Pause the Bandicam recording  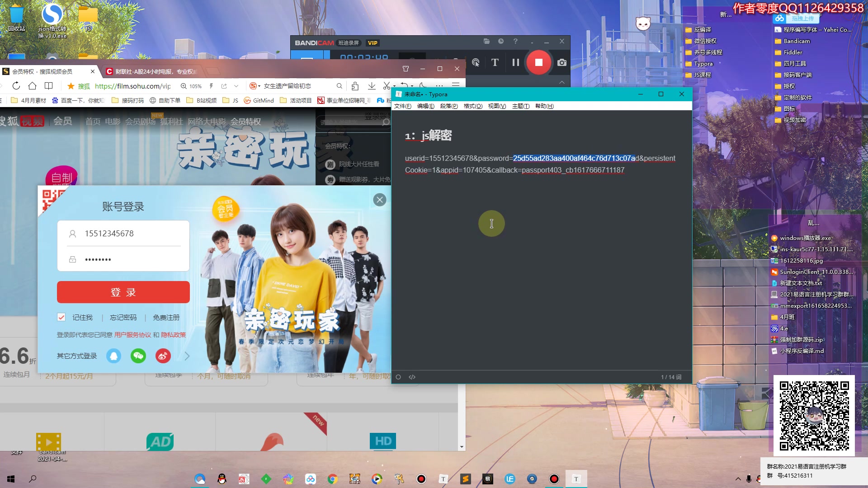[x=516, y=62]
